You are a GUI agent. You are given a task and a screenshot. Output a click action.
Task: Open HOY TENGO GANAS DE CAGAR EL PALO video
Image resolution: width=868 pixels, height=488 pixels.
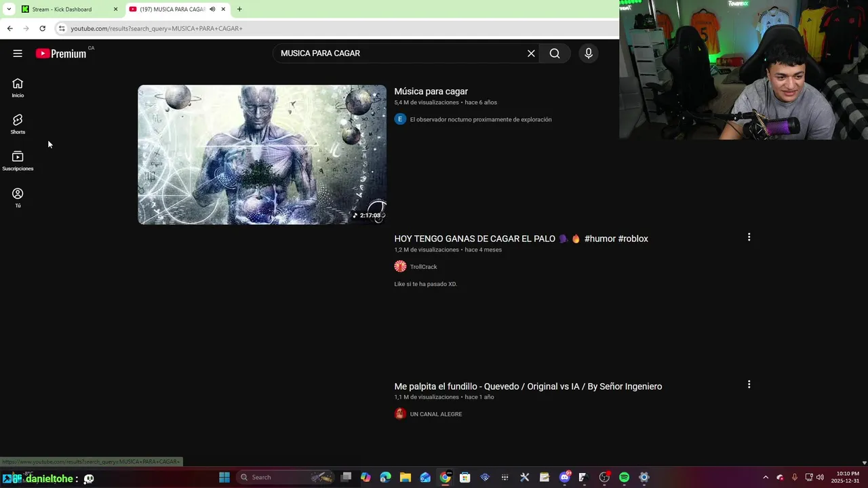tap(521, 239)
